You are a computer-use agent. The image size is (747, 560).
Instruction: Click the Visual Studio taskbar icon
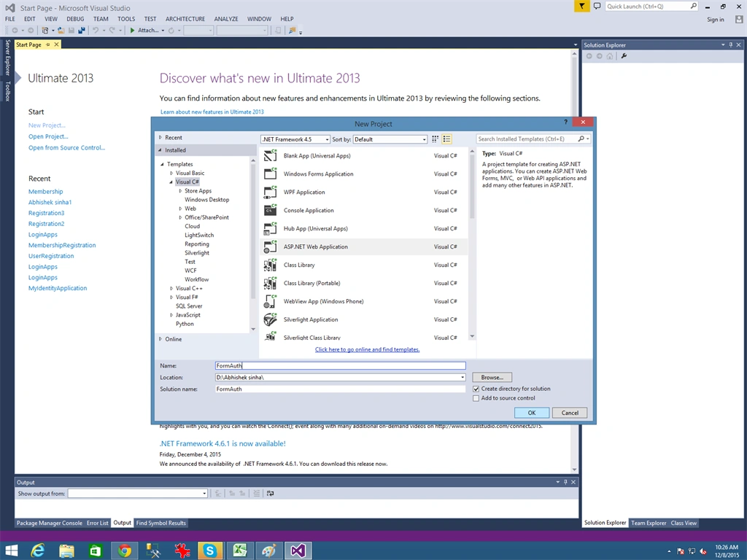pos(298,551)
